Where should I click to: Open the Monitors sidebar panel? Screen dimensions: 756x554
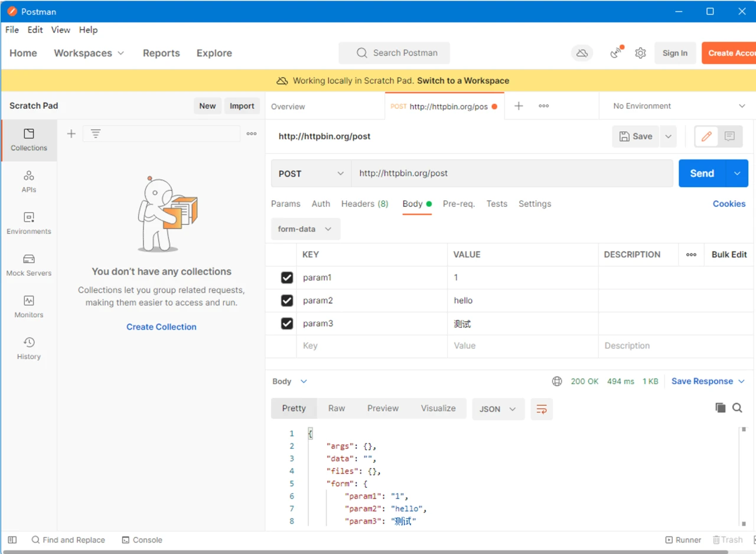point(28,307)
